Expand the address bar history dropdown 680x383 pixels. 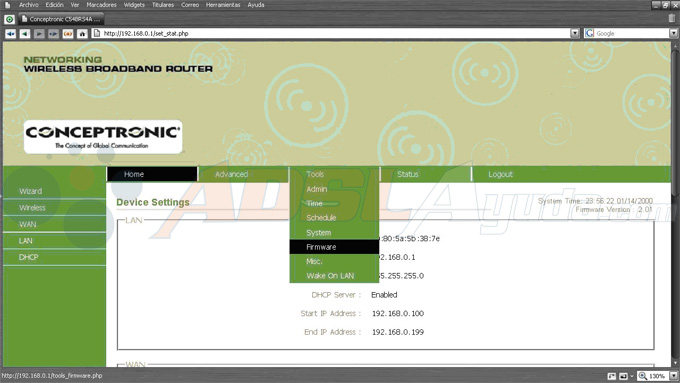pyautogui.click(x=575, y=33)
